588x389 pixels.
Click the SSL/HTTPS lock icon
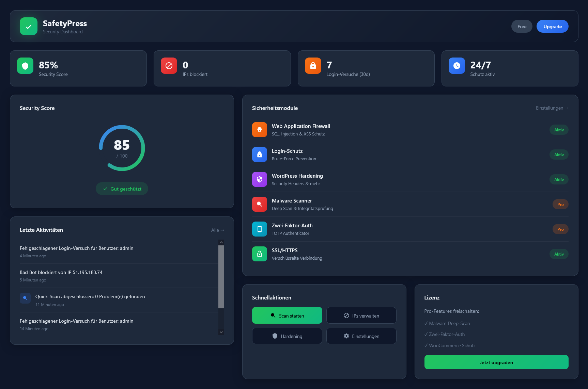(x=259, y=254)
